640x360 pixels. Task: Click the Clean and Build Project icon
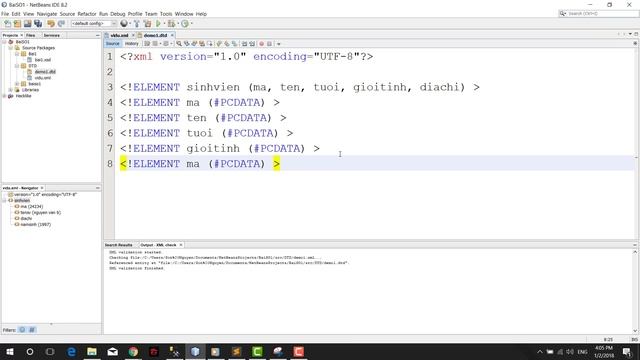pyautogui.click(x=147, y=24)
